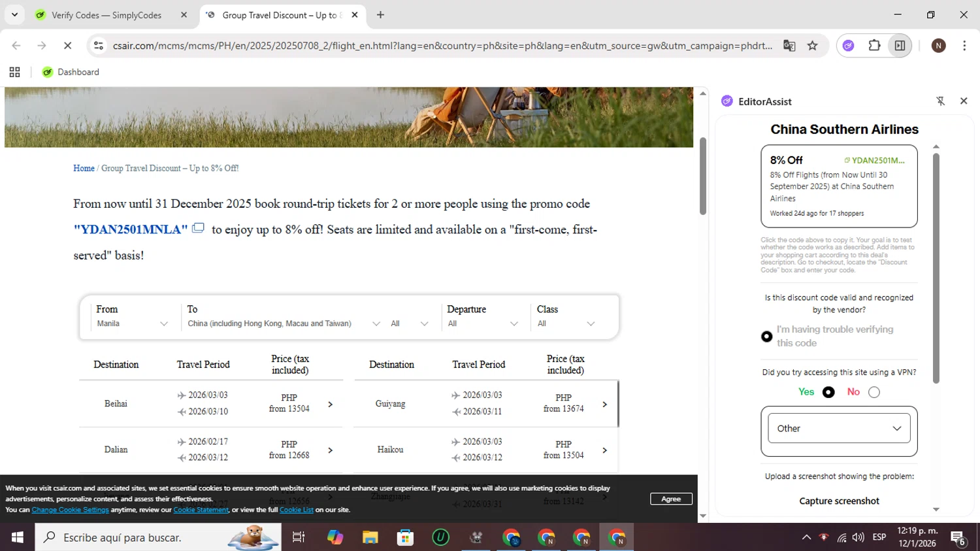Agree to the cookie notice

[671, 499]
